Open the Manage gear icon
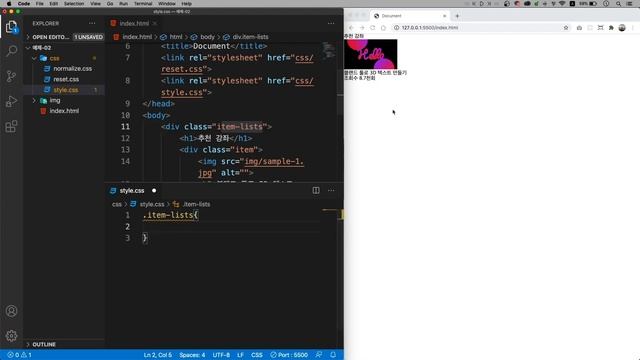 click(11, 336)
